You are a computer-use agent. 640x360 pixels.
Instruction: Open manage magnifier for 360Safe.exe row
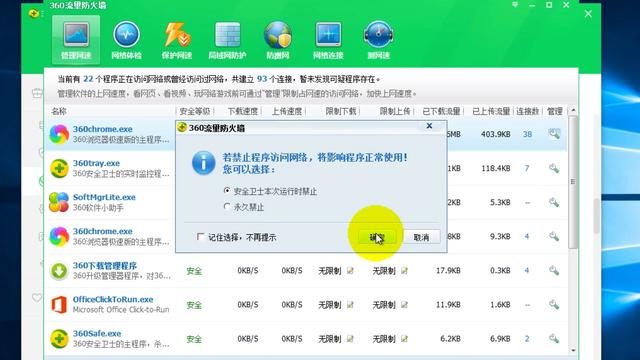[x=554, y=338]
